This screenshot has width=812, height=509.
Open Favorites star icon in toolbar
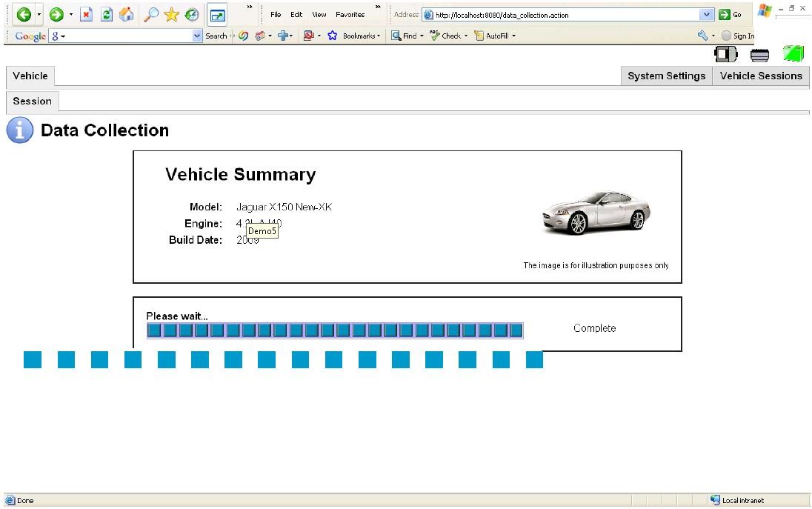(x=171, y=15)
